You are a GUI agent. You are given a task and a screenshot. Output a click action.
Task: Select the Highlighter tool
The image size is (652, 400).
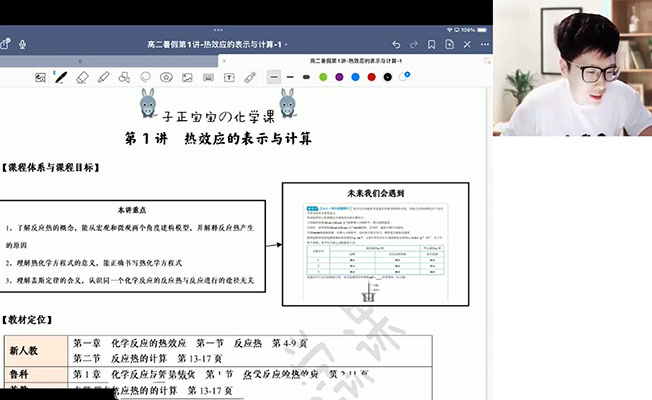coord(104,77)
